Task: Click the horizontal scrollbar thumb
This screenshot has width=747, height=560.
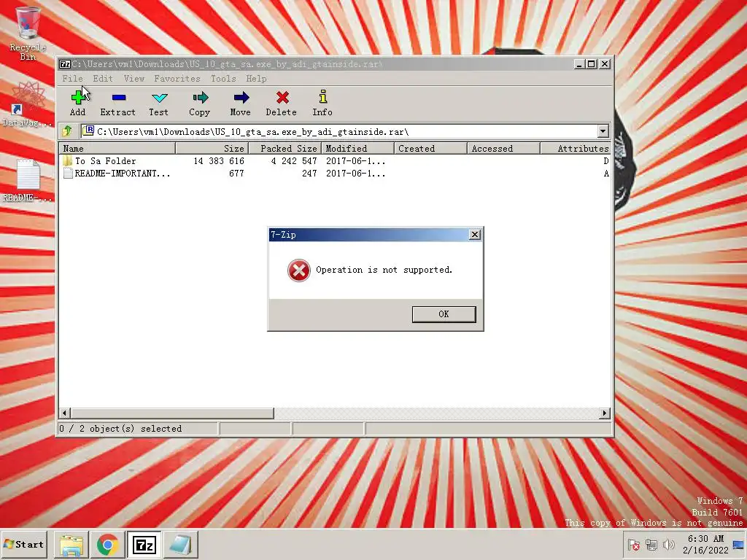Action: click(x=172, y=413)
